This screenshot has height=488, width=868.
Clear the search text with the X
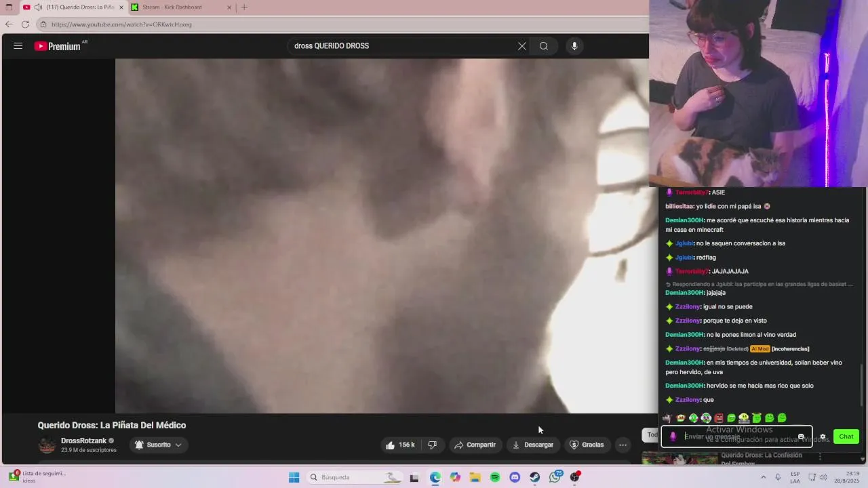click(x=521, y=46)
